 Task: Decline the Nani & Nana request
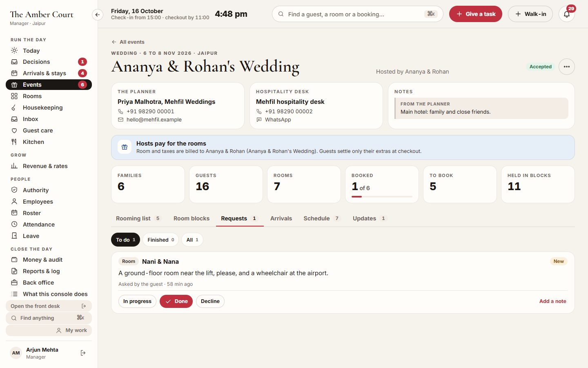pos(210,301)
